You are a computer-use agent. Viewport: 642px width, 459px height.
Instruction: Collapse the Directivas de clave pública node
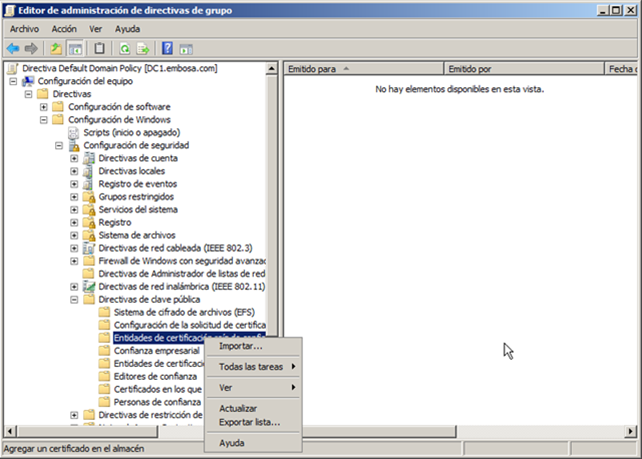click(x=74, y=299)
